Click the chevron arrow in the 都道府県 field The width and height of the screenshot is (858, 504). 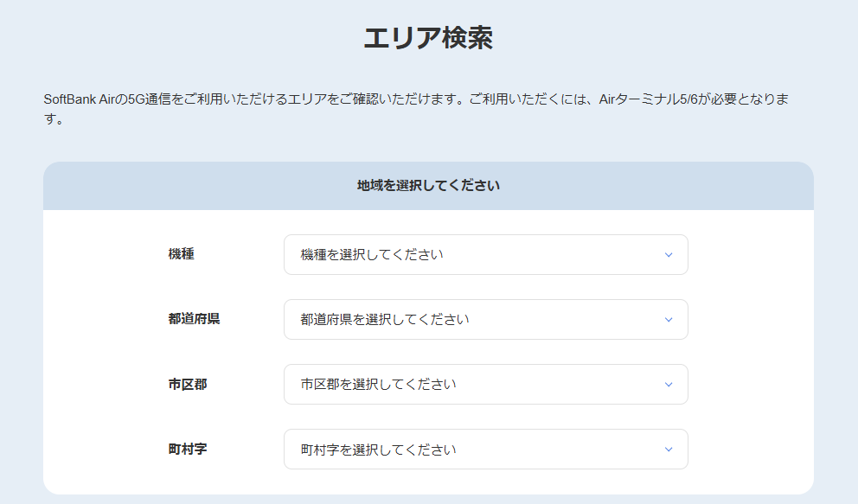point(668,320)
